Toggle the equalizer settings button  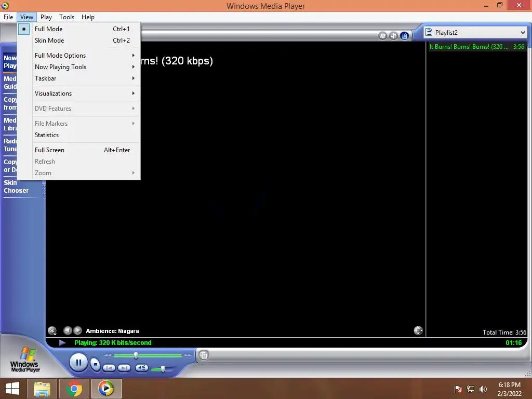click(394, 36)
